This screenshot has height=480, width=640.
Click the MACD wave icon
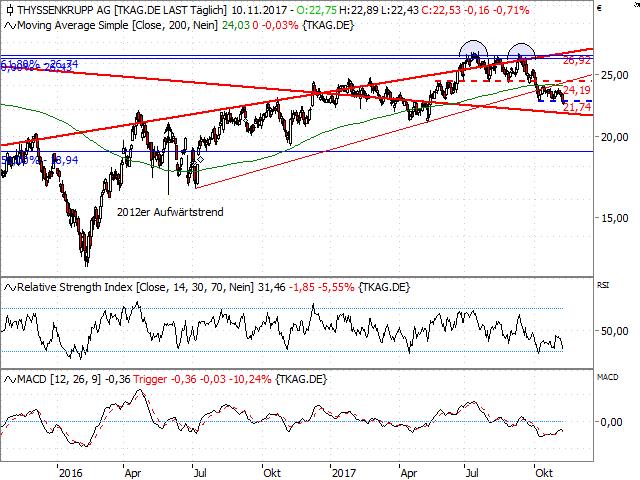pos(10,380)
